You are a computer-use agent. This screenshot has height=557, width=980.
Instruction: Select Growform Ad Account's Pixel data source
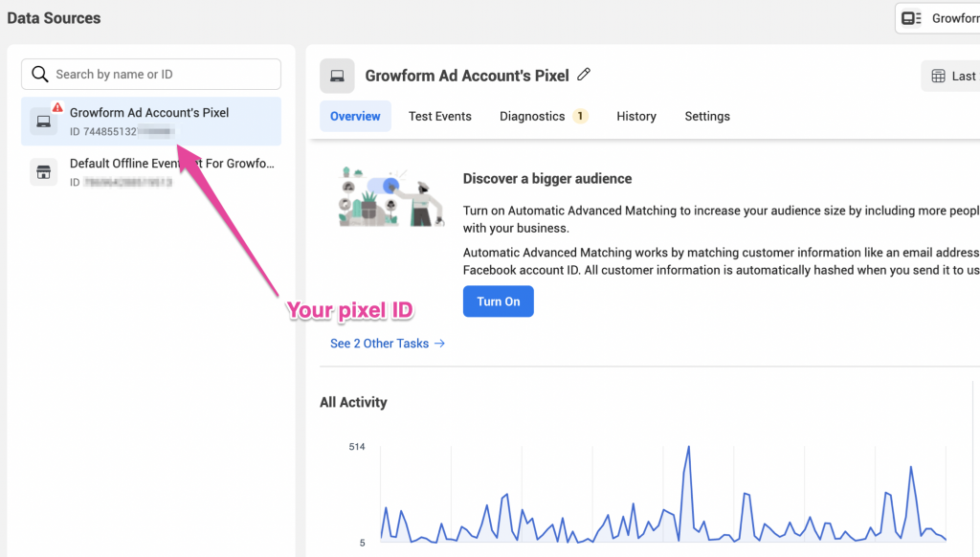[x=151, y=122]
